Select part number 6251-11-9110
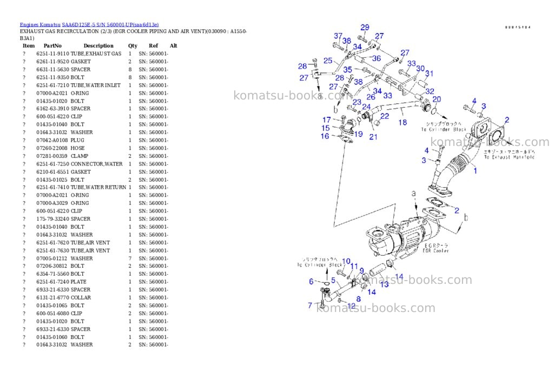The image size is (554, 392). [x=53, y=54]
